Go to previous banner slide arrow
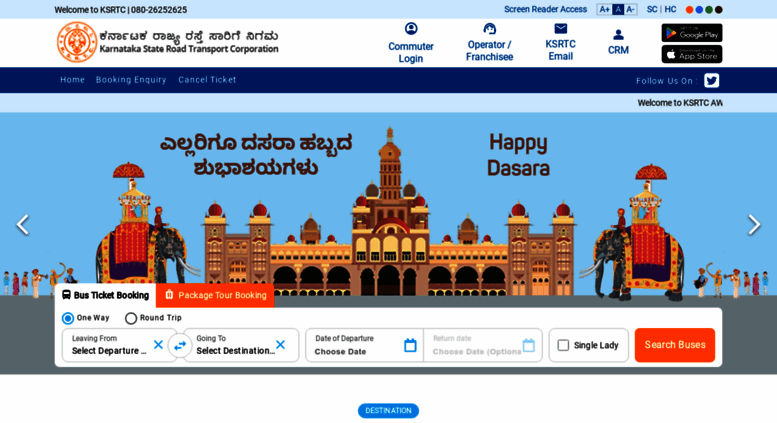The image size is (777, 423). click(23, 225)
